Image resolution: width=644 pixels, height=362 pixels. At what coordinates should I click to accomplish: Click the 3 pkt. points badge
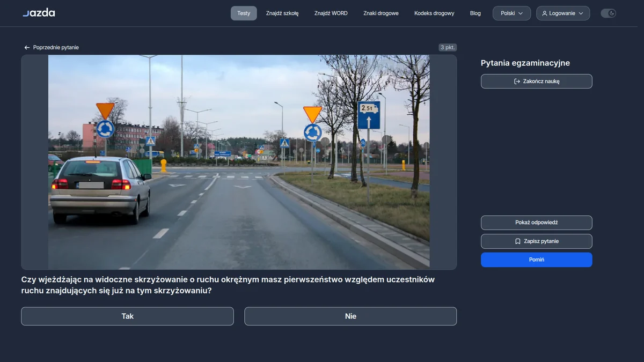coord(448,48)
